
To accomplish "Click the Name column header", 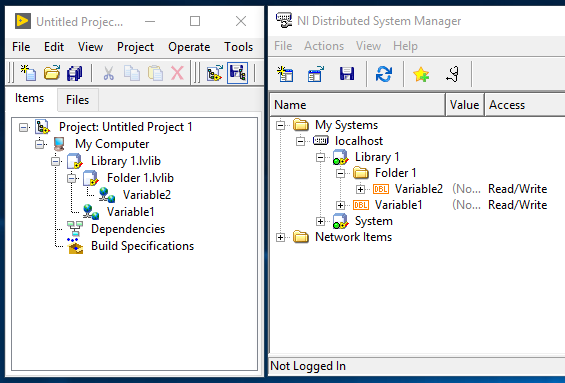I will tap(357, 105).
